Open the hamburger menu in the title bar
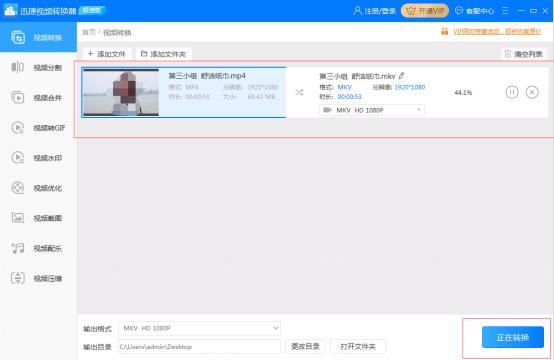554x360 pixels. point(505,11)
